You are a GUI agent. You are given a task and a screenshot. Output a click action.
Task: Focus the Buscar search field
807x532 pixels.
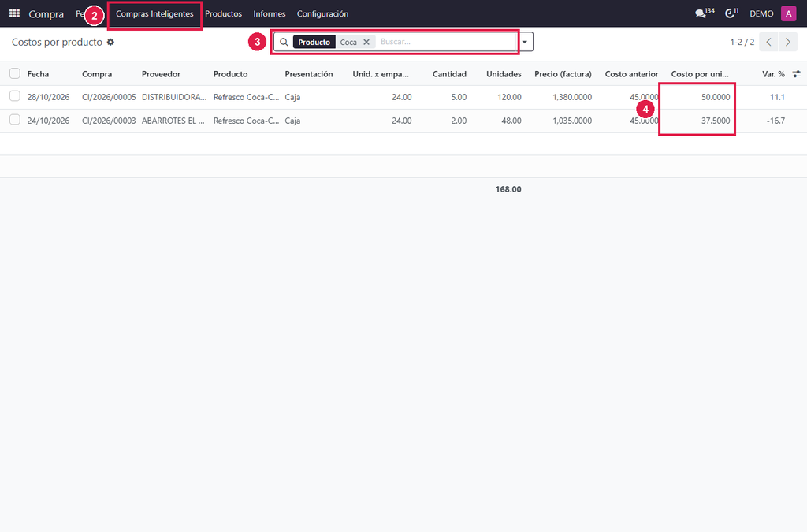coord(447,43)
